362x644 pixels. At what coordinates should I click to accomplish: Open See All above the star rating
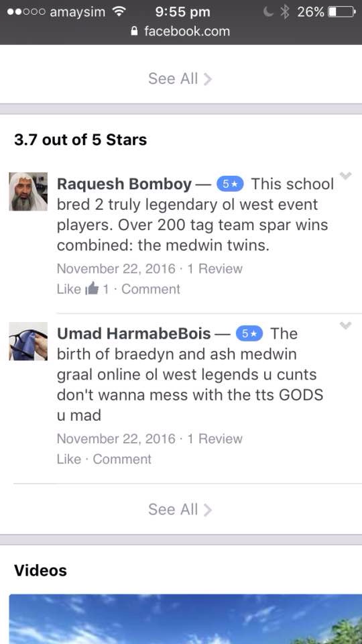coord(180,78)
